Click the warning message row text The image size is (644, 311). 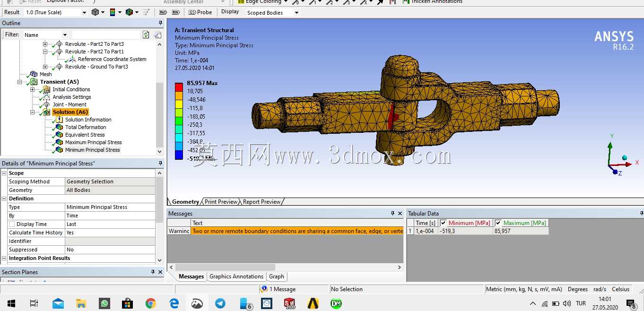(x=297, y=231)
